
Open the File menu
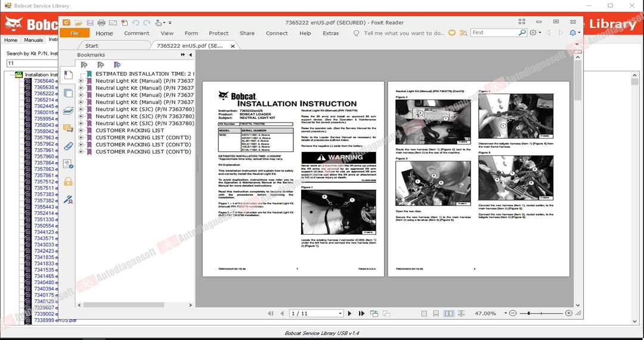tap(75, 33)
